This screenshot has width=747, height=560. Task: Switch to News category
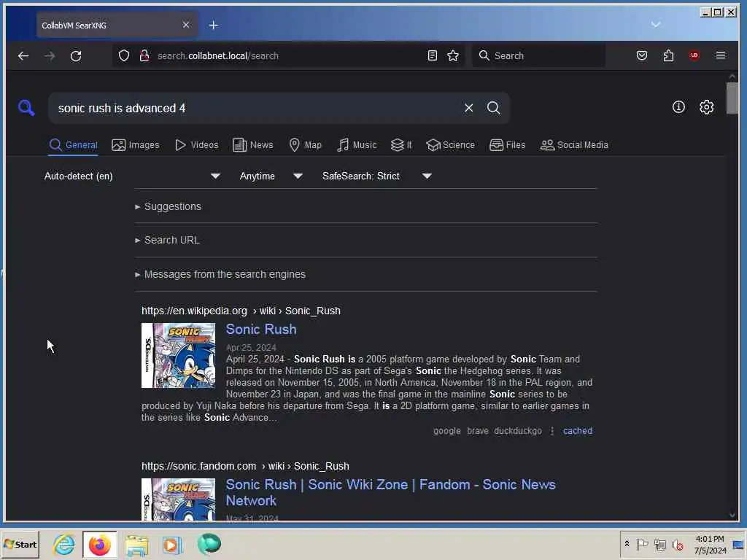[x=253, y=145]
